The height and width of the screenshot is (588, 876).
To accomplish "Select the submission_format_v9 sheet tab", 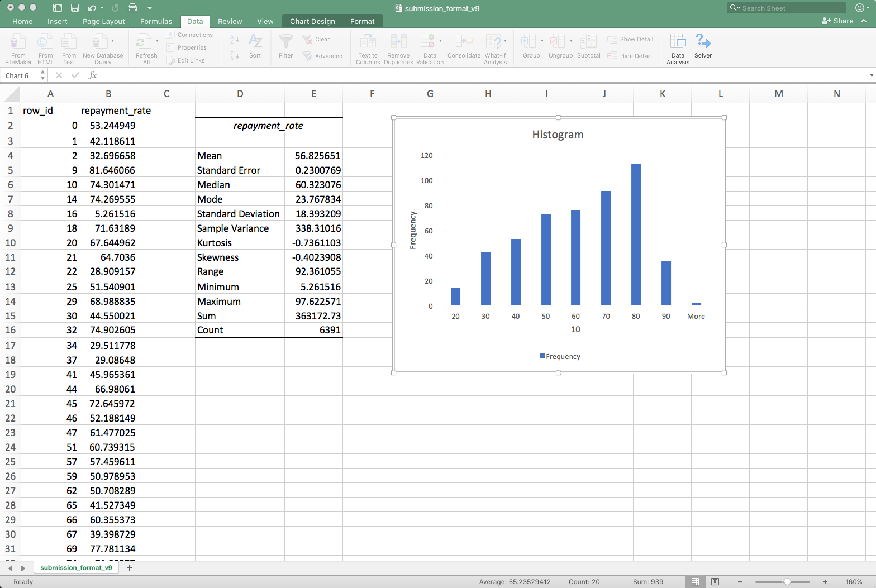I will [x=76, y=567].
